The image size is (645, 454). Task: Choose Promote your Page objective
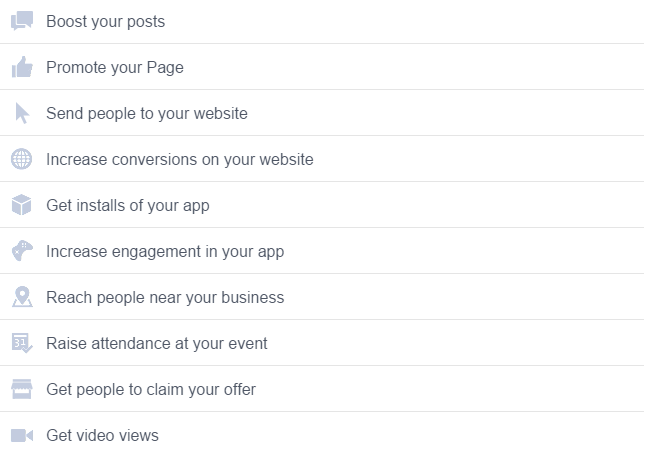(322, 67)
